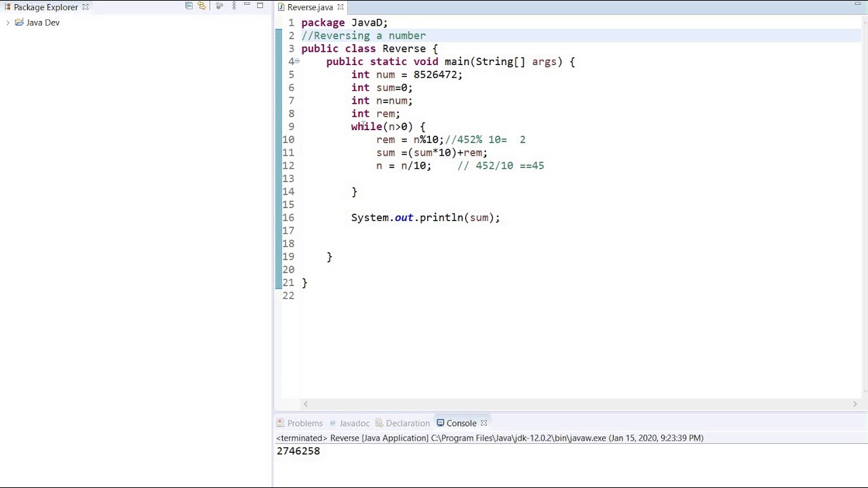This screenshot has height=488, width=868.
Task: Close the Console view
Action: [x=484, y=423]
